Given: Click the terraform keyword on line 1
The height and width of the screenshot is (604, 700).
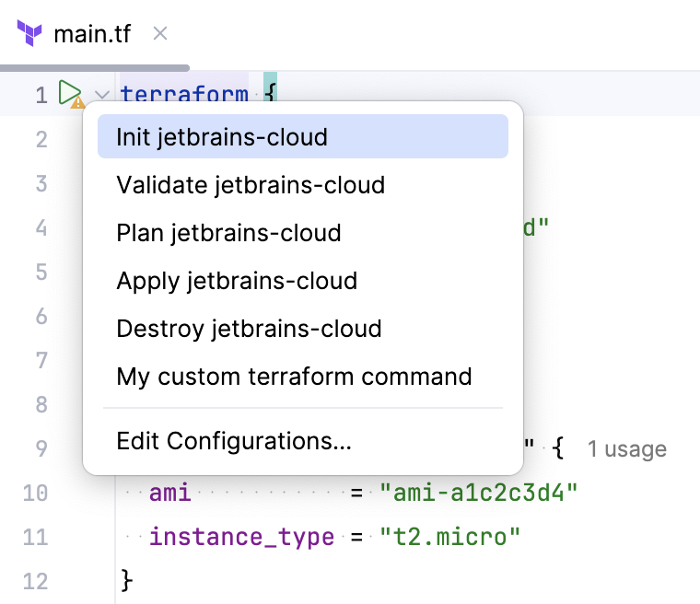Looking at the screenshot, I should pos(184,95).
